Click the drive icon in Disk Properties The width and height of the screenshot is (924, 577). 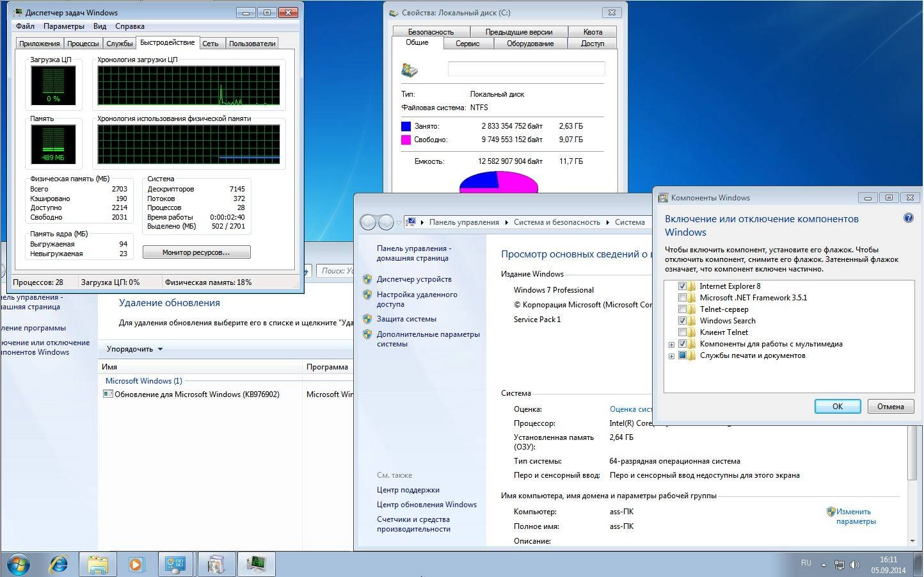(x=410, y=70)
